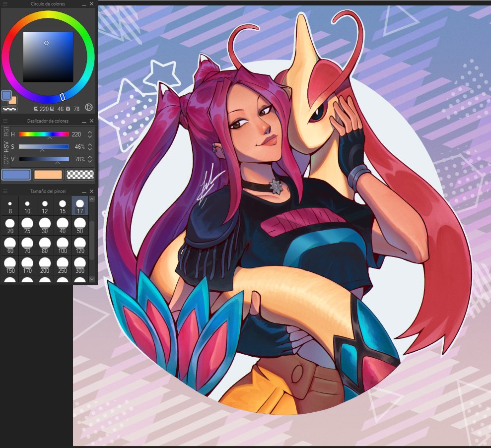Click scroll up arrow in brush size panel
491x448 pixels.
(92, 199)
